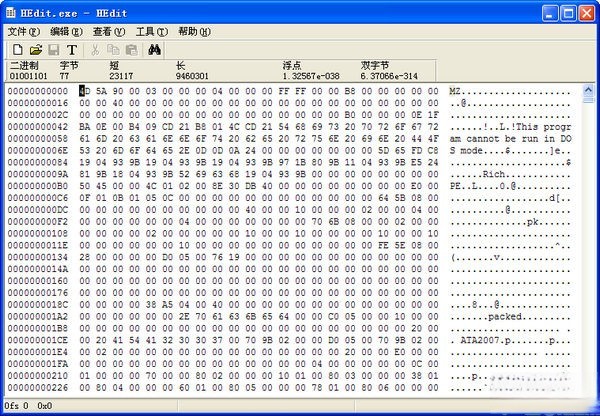Screen dimensions: 600x416
Task: Click the Copy icon in toolbar
Action: [113, 49]
